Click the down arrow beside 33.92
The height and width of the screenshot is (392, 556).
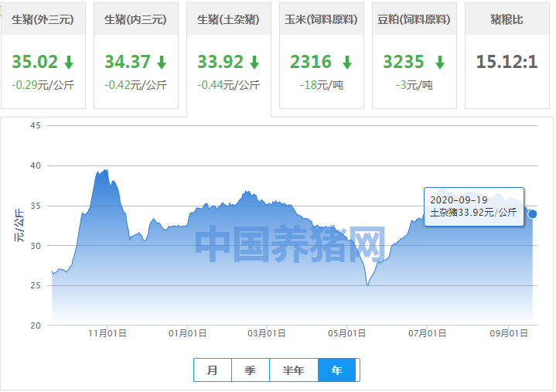254,63
